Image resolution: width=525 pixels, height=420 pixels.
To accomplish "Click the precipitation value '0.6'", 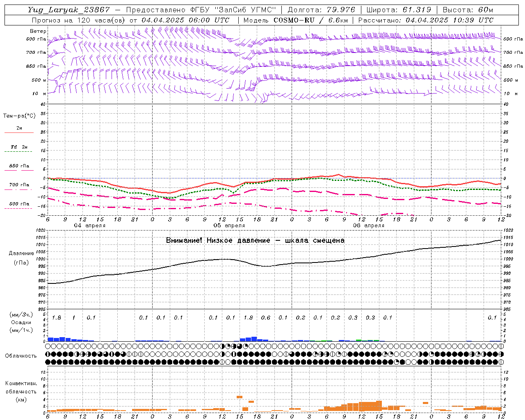I will point(266,317).
